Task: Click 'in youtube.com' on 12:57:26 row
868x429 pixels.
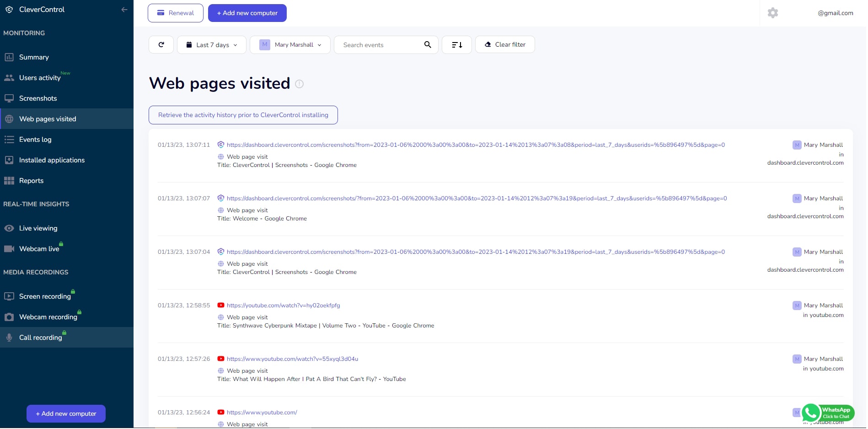Action: 823,369
